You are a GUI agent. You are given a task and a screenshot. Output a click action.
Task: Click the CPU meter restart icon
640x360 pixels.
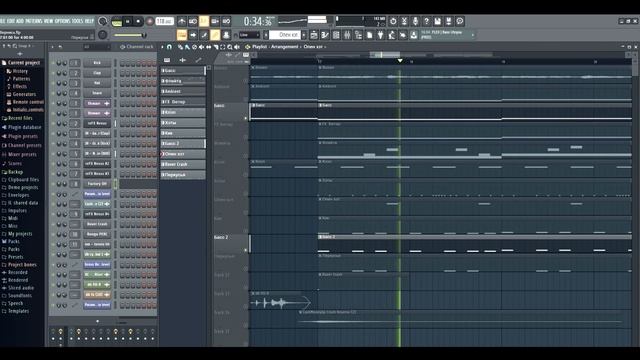click(x=393, y=21)
